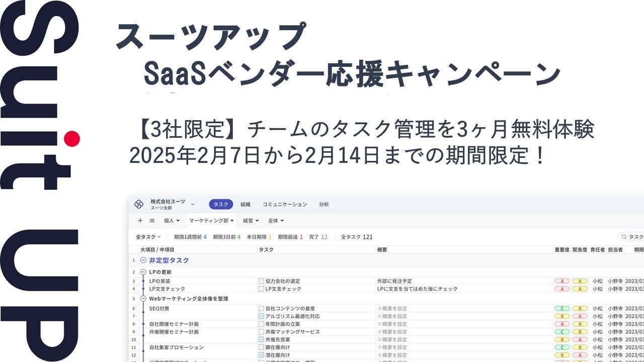Click the 外部に発注予定 summary cell
The height and width of the screenshot is (362, 644).
click(x=394, y=281)
